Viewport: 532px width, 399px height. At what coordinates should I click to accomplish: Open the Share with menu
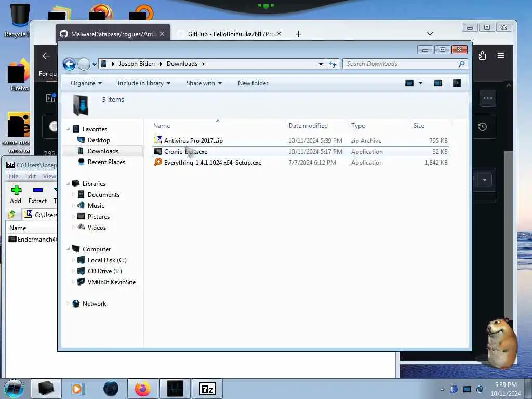pyautogui.click(x=204, y=83)
